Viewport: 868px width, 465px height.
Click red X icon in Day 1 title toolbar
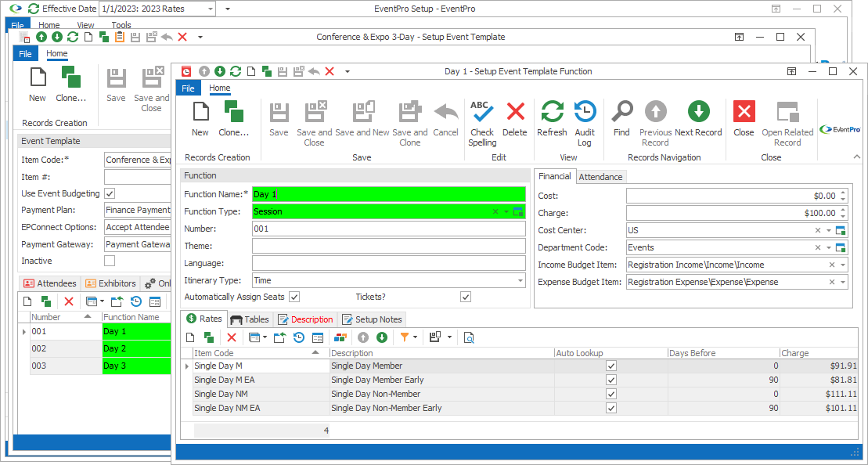pyautogui.click(x=330, y=71)
